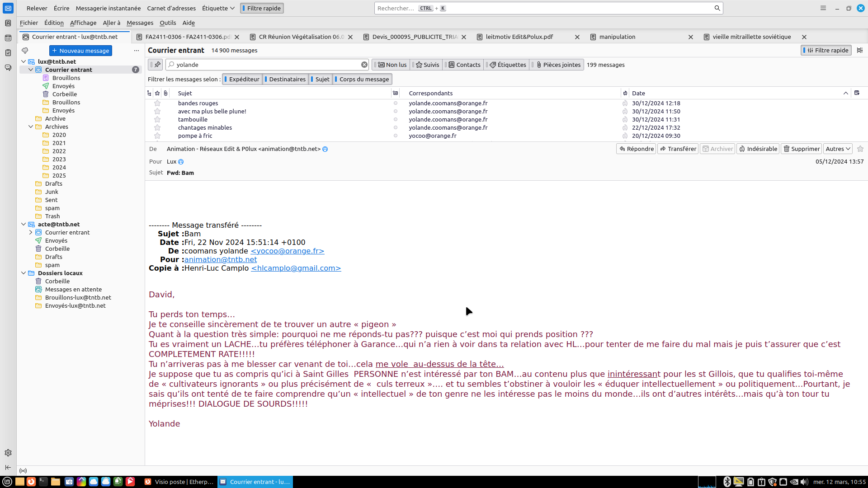Toggle the Non lus filter

[x=392, y=65]
